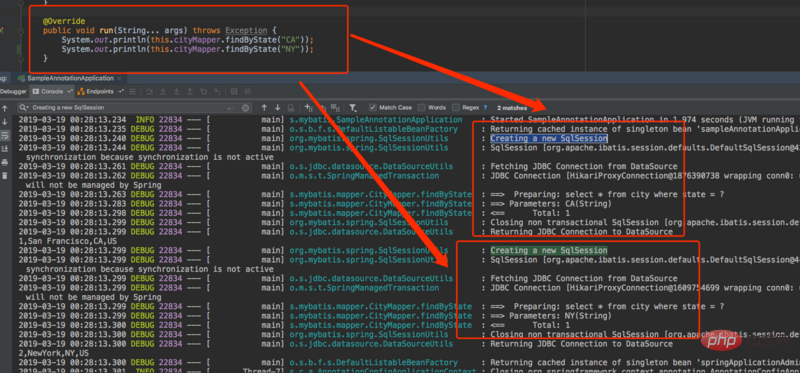800x373 pixels.
Task: Close the SampleAnnotationApplication run tab
Action: (x=119, y=78)
